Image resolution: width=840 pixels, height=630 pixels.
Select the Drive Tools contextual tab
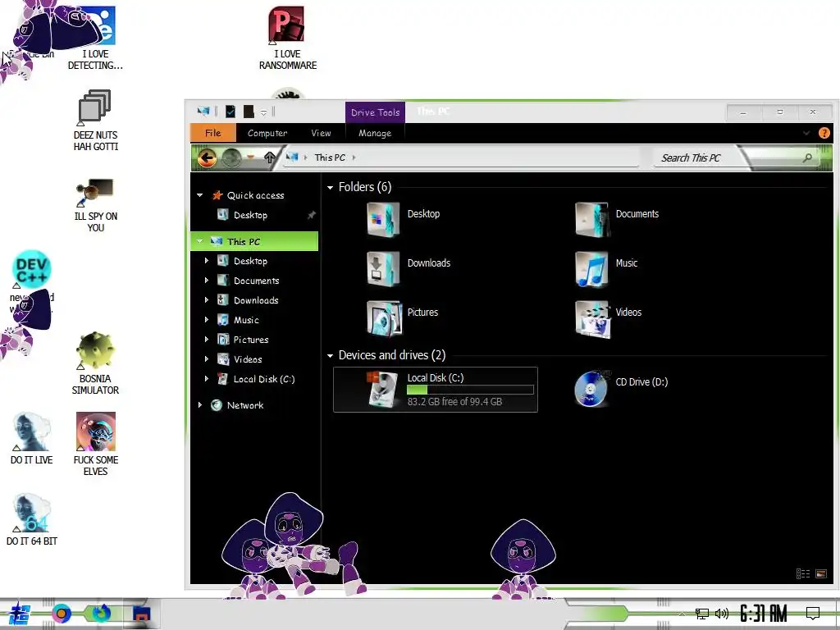click(375, 112)
